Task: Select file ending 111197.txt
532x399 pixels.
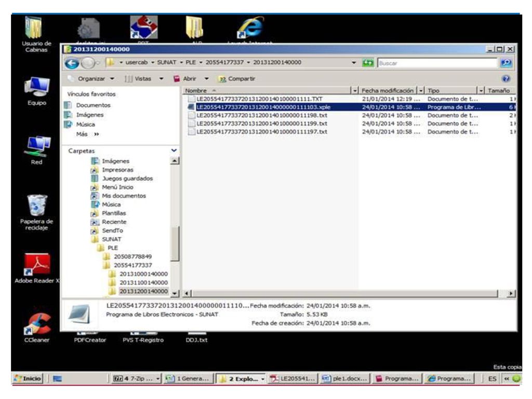Action: pyautogui.click(x=262, y=131)
